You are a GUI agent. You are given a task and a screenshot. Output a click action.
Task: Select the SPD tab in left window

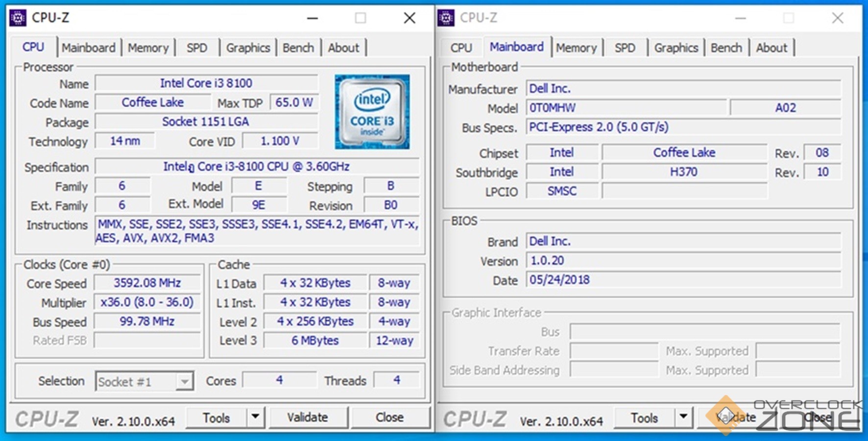coord(197,48)
